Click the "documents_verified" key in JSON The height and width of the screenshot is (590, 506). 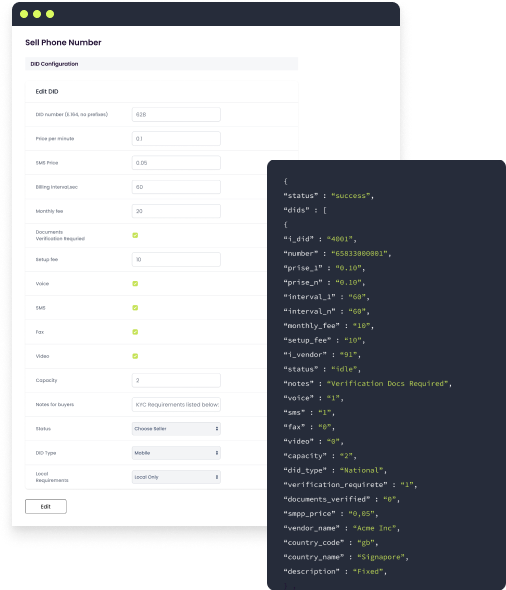pos(327,499)
